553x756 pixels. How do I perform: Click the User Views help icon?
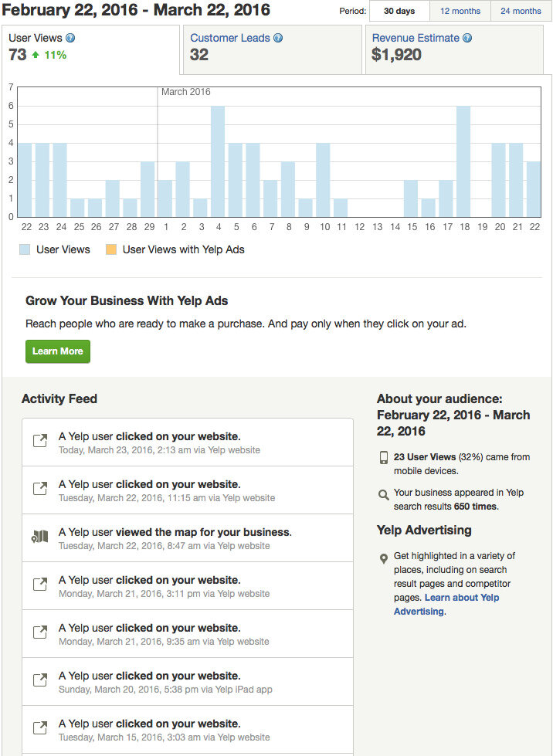(70, 38)
